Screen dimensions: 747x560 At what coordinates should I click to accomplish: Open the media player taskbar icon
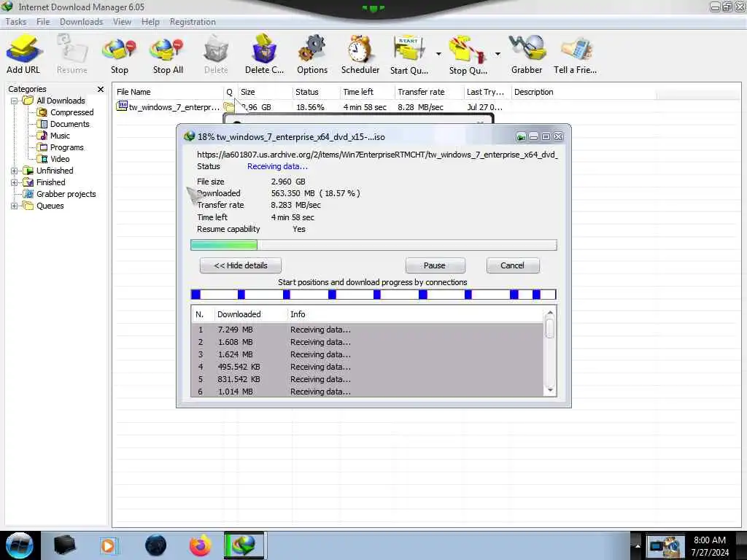[x=108, y=545]
